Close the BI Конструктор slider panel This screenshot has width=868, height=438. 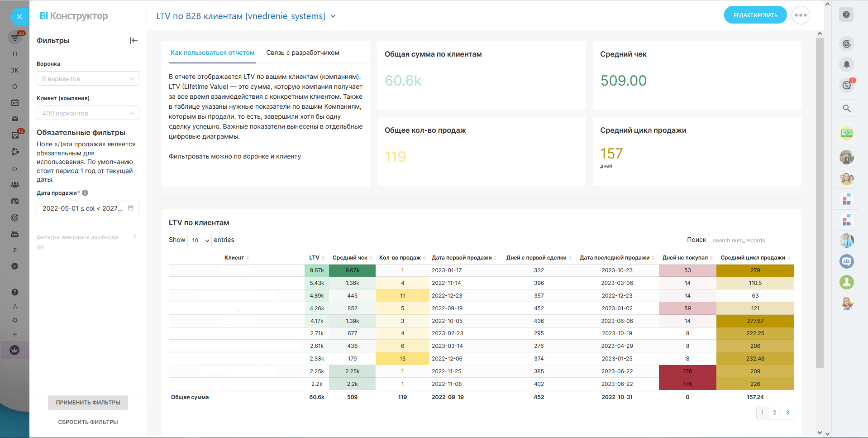pos(19,17)
